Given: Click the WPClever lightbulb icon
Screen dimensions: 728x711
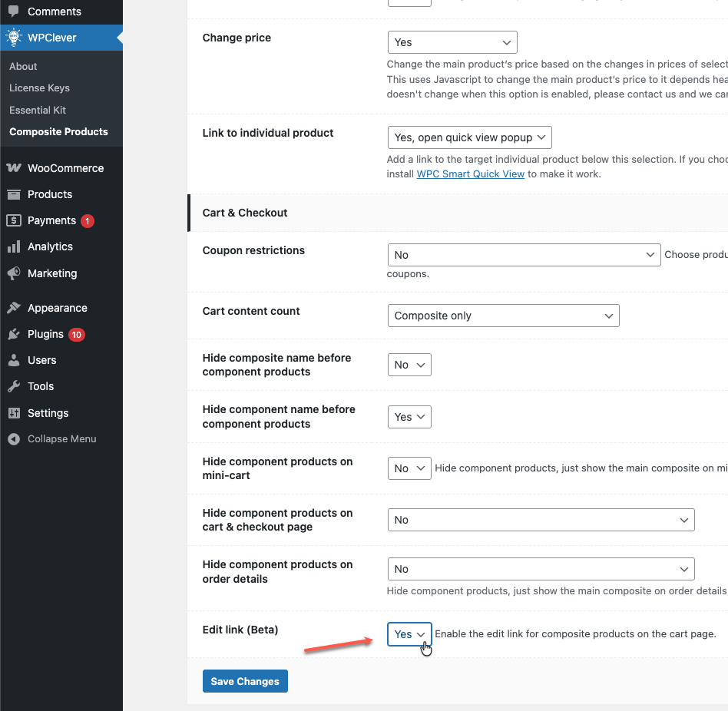Looking at the screenshot, I should click(14, 38).
